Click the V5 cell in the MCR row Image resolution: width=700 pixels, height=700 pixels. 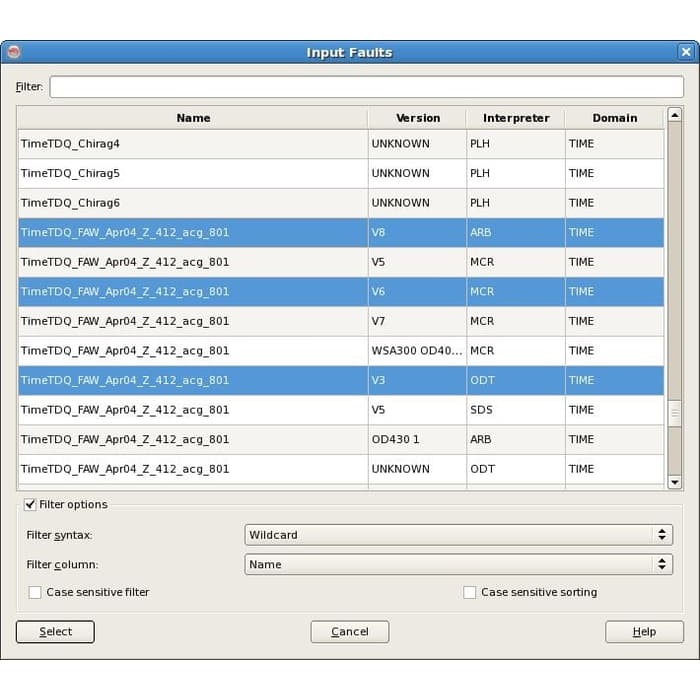(417, 262)
